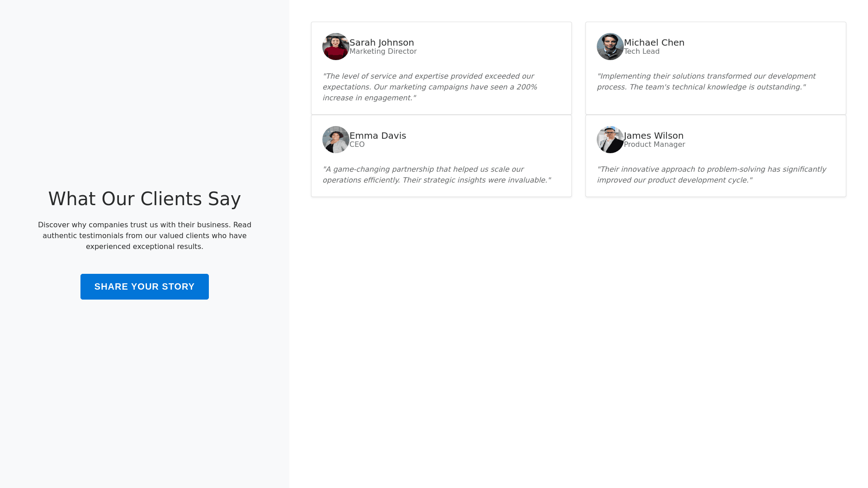The width and height of the screenshot is (868, 488).
Task: Click the Emma Davis name
Action: tap(377, 136)
